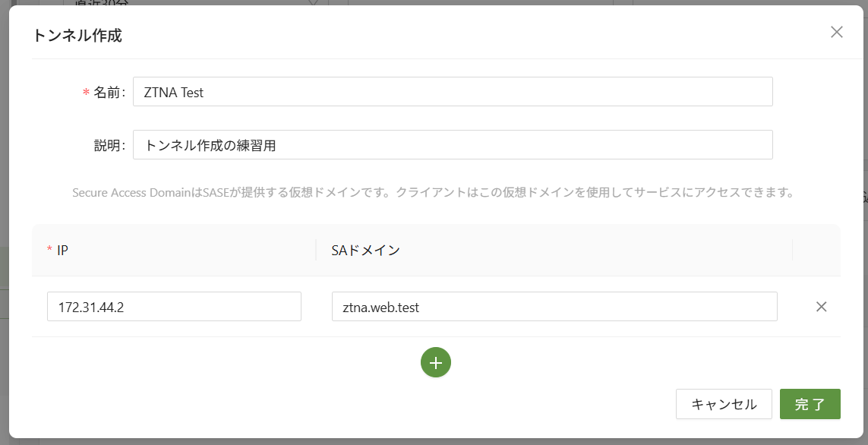Viewport: 868px width, 445px height.
Task: Select the add-entry icon below the IP row
Action: 435,362
